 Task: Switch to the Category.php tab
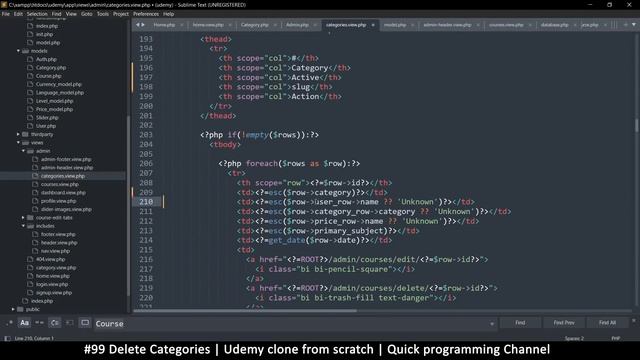click(x=254, y=25)
